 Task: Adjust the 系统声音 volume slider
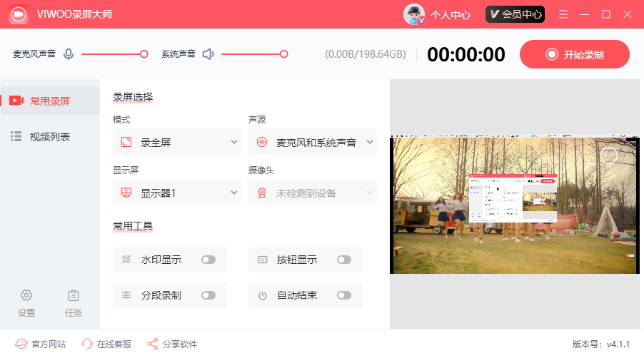[255, 54]
